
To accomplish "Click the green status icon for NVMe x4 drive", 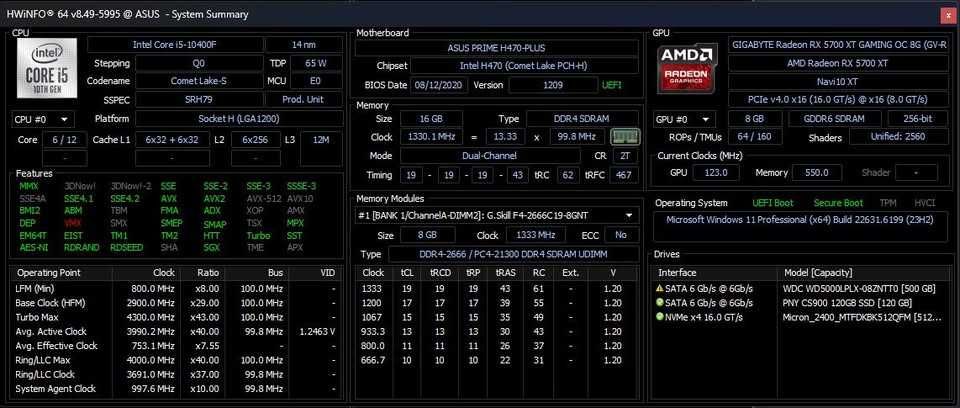I will [659, 317].
